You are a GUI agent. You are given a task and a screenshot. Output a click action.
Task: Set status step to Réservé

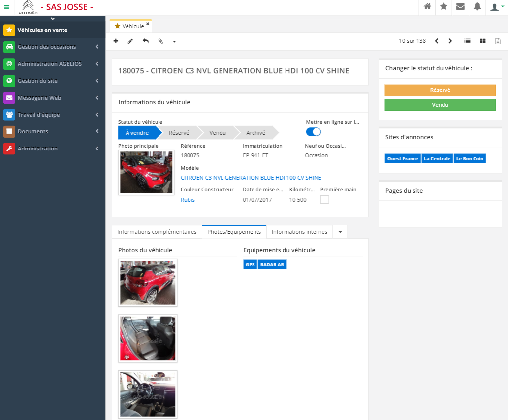click(179, 133)
